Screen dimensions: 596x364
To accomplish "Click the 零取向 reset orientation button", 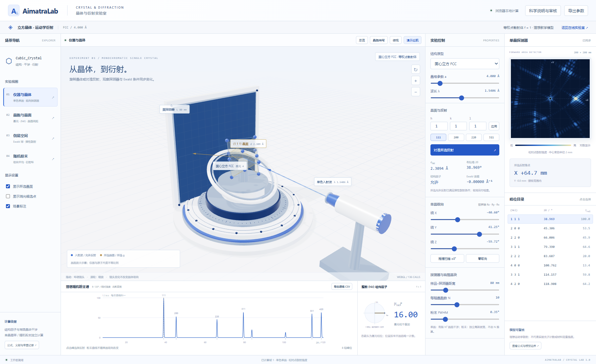I will coord(482,258).
